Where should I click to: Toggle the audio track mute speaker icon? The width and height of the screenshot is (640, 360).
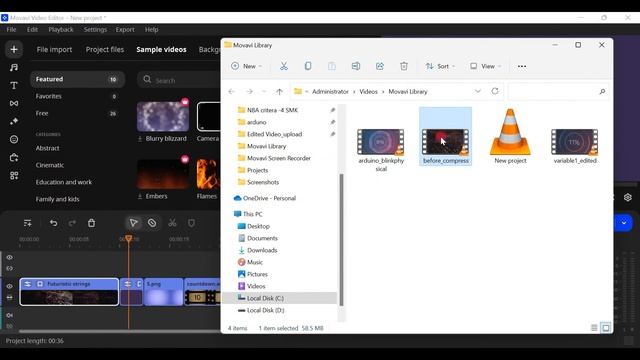coord(9,316)
